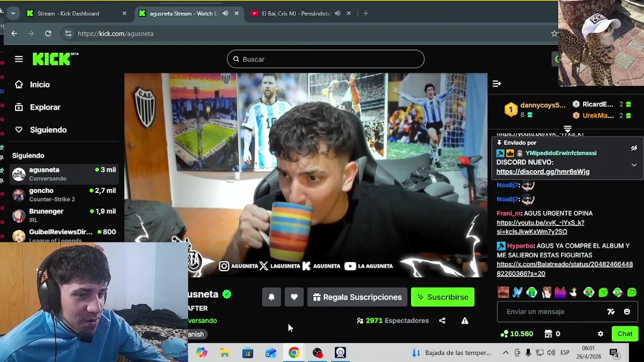View site information for kick.com
This screenshot has width=644, height=362.
point(68,34)
